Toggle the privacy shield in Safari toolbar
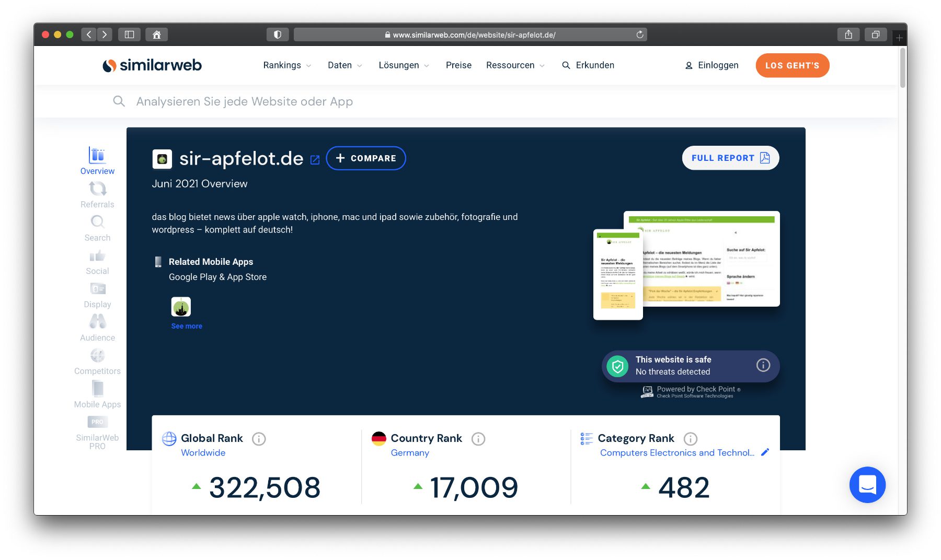941x560 pixels. tap(278, 34)
